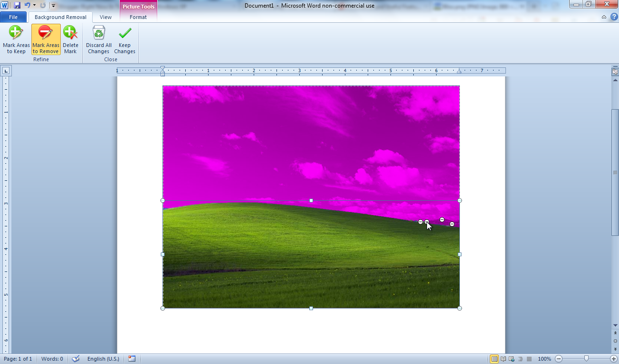Click the zoom out minus button
Image resolution: width=619 pixels, height=364 pixels.
coord(559,359)
